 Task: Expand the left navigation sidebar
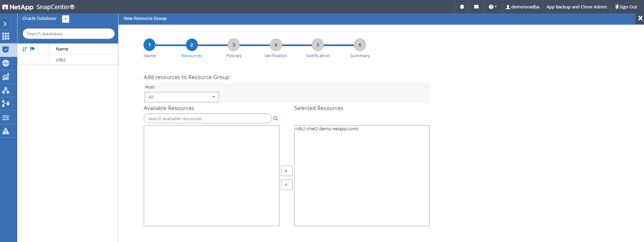pyautogui.click(x=5, y=24)
